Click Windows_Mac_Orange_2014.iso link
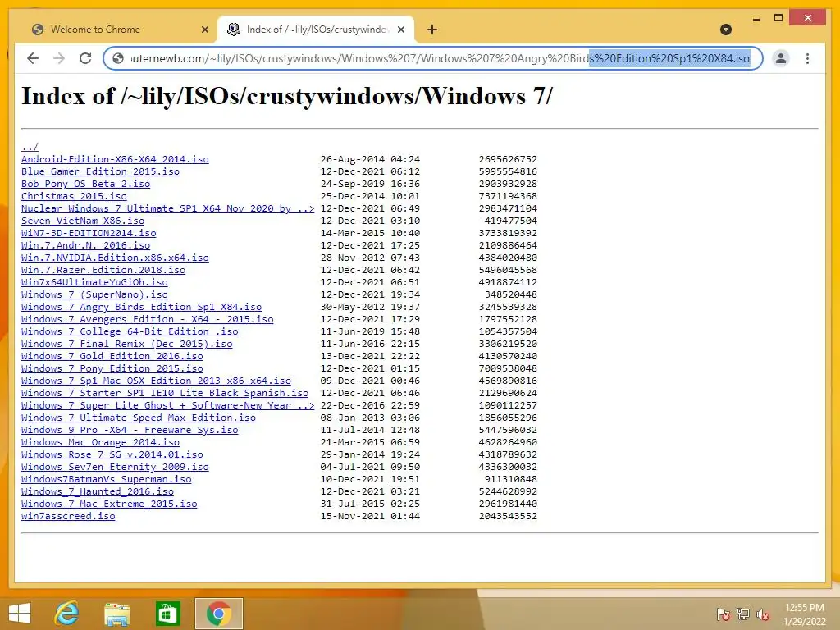 tap(100, 442)
